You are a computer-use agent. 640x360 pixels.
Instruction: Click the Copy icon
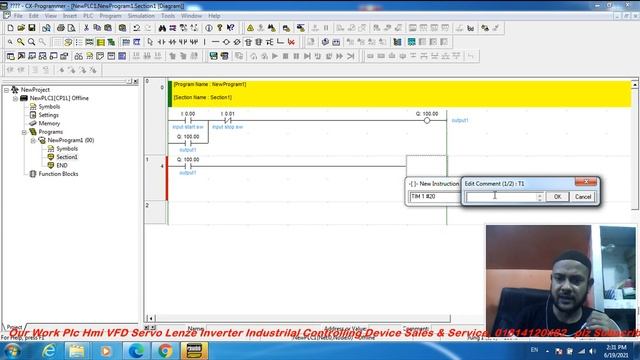(97, 28)
